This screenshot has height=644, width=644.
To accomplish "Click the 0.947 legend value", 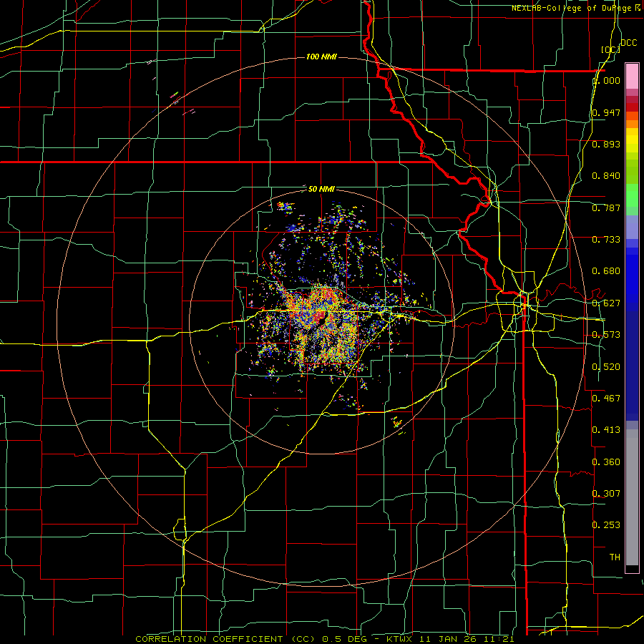I will (x=606, y=112).
